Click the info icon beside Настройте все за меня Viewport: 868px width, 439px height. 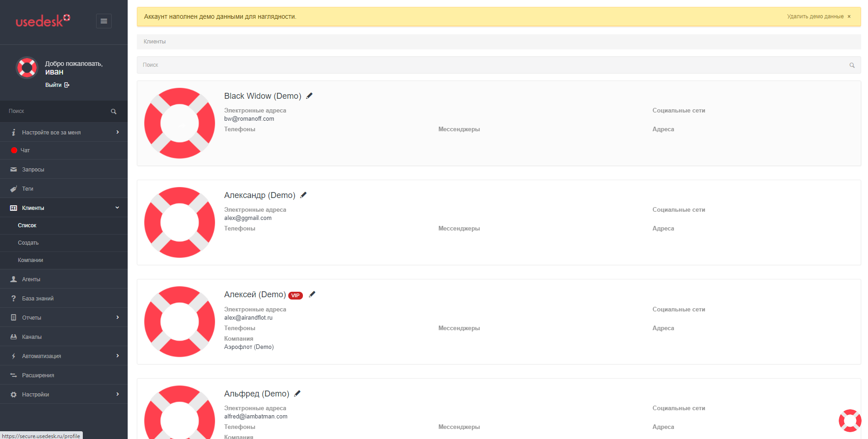pyautogui.click(x=14, y=133)
